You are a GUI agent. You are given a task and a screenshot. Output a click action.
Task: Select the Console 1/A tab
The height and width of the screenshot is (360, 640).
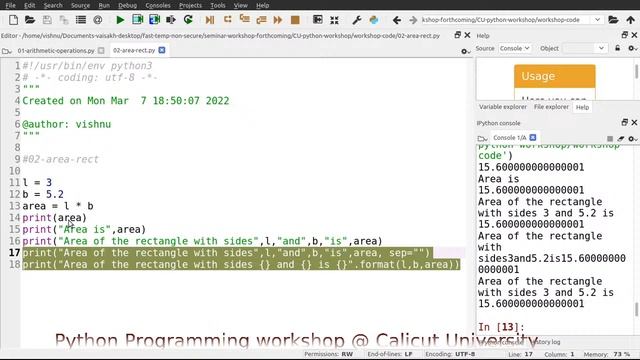(510, 138)
